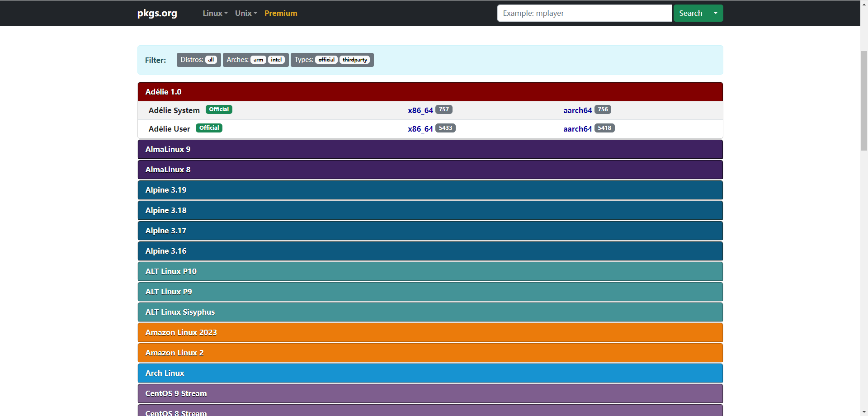
Task: Click the 756 package count badge
Action: coord(603,109)
